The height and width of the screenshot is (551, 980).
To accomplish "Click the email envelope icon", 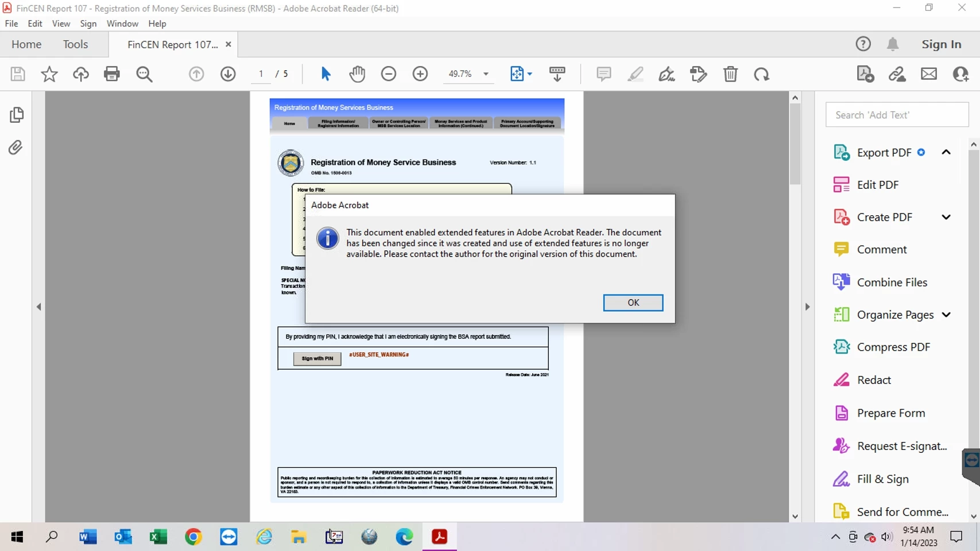I will (929, 74).
